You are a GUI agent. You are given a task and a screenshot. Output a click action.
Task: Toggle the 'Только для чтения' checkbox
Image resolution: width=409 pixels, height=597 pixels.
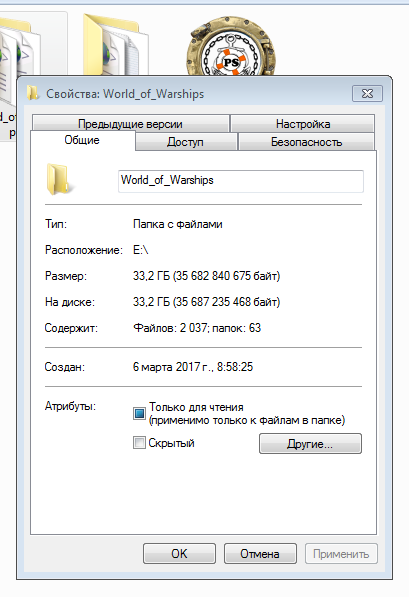tap(139, 413)
